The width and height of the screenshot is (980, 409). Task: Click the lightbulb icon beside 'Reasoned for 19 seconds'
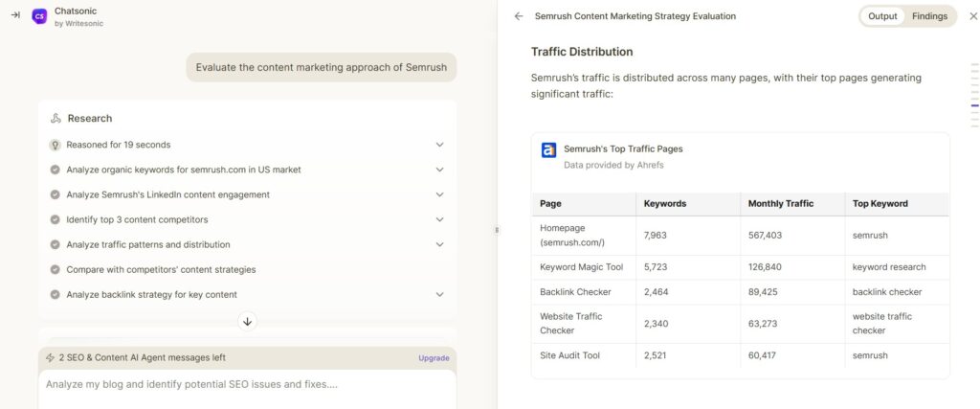click(55, 145)
